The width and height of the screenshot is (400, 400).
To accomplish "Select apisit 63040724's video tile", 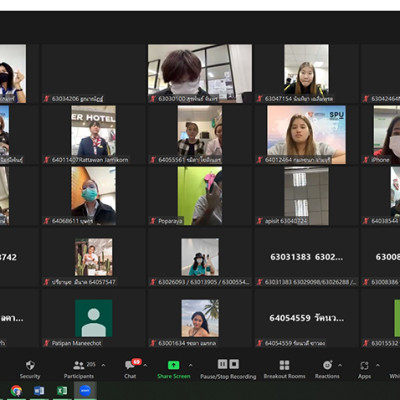I will click(306, 196).
